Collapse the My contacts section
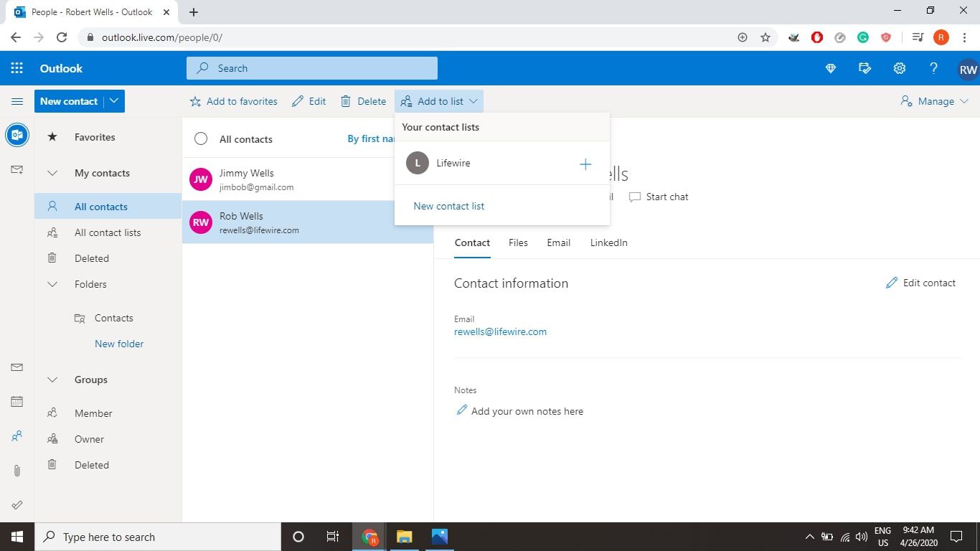This screenshot has width=980, height=551. [52, 173]
